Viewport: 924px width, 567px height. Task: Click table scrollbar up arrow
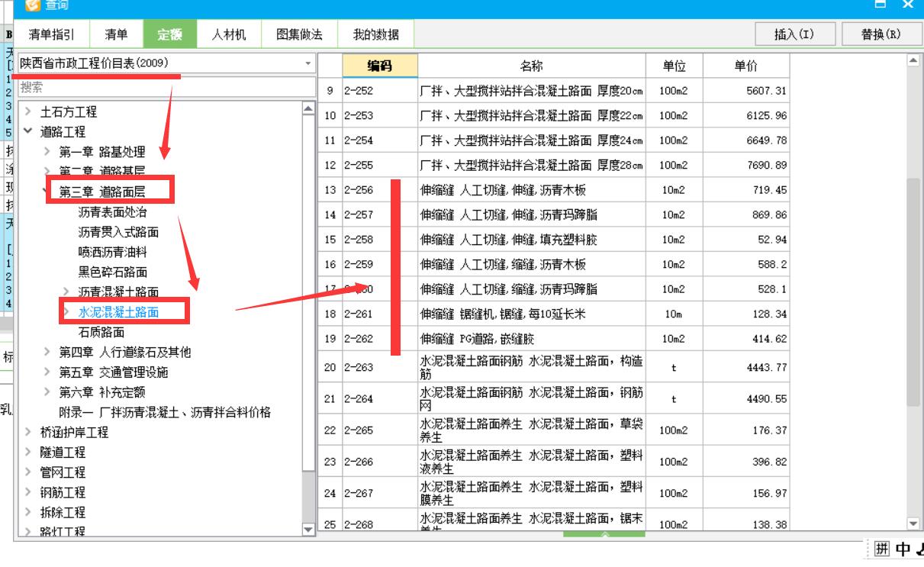(x=913, y=60)
